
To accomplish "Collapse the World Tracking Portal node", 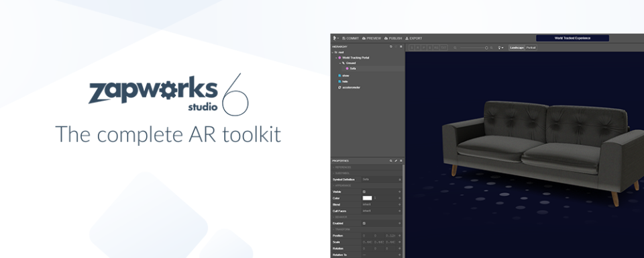I will 336,58.
